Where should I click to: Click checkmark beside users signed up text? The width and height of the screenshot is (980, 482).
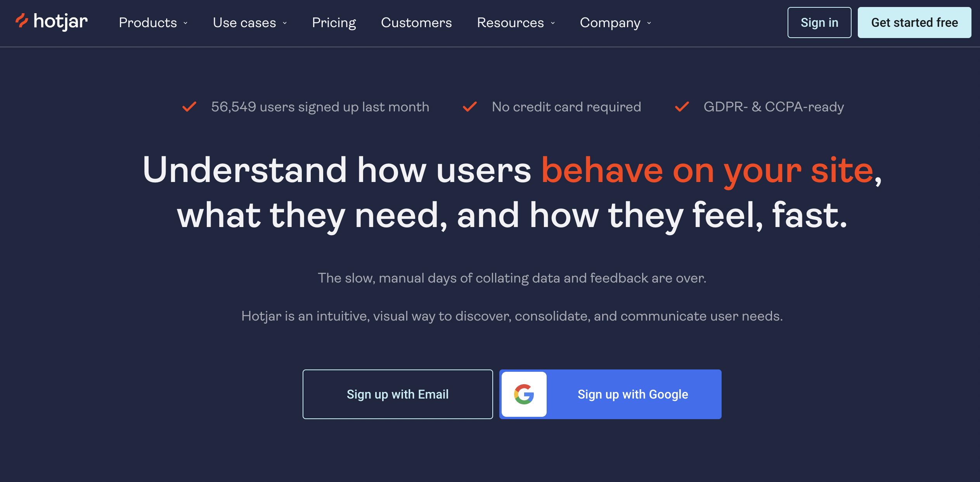coord(189,107)
